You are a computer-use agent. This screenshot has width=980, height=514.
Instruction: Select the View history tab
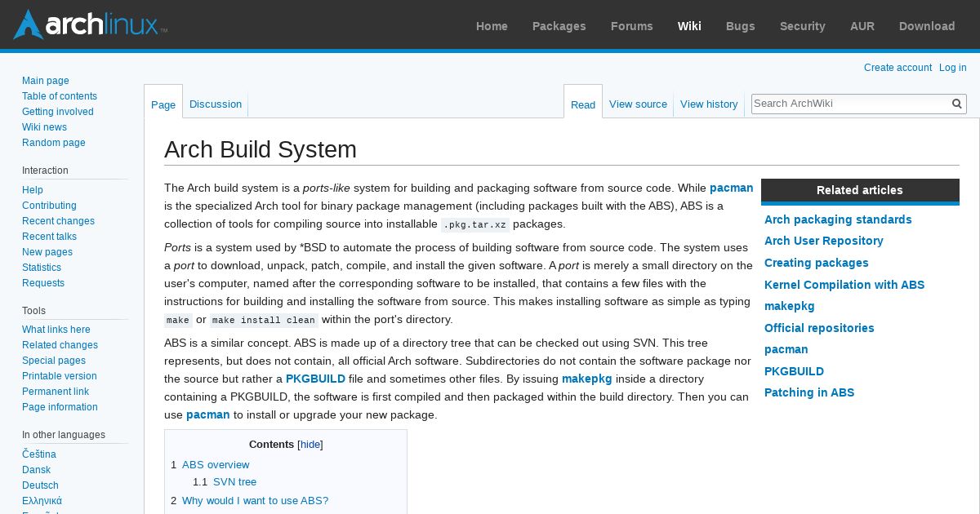709,104
